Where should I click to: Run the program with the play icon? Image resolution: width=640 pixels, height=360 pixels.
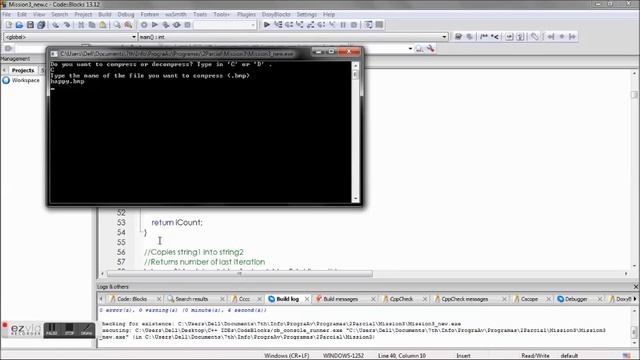coord(155,25)
